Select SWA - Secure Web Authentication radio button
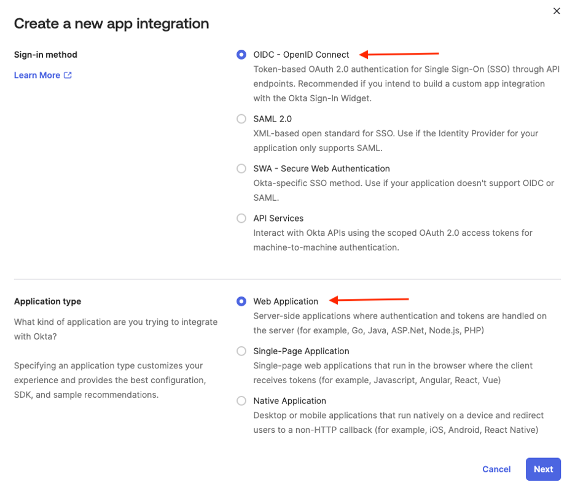 [x=241, y=169]
